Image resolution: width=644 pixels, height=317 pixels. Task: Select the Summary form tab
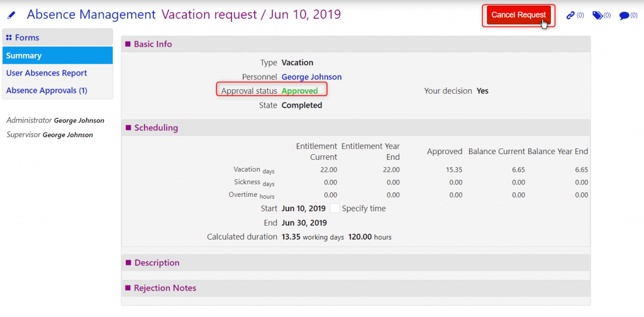(x=57, y=55)
